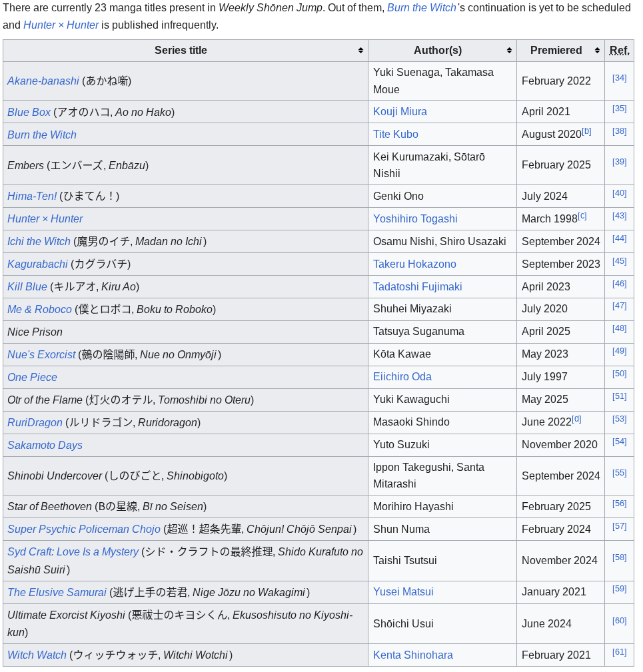Open reference [43] for Hunter × Hunter
This screenshot has height=672, width=643.
(620, 216)
